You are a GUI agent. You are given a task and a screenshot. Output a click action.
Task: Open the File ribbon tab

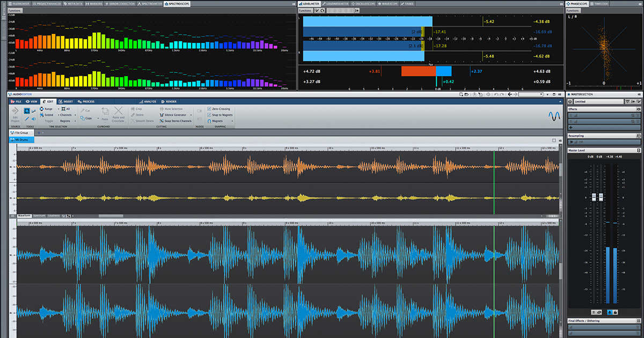(x=16, y=101)
